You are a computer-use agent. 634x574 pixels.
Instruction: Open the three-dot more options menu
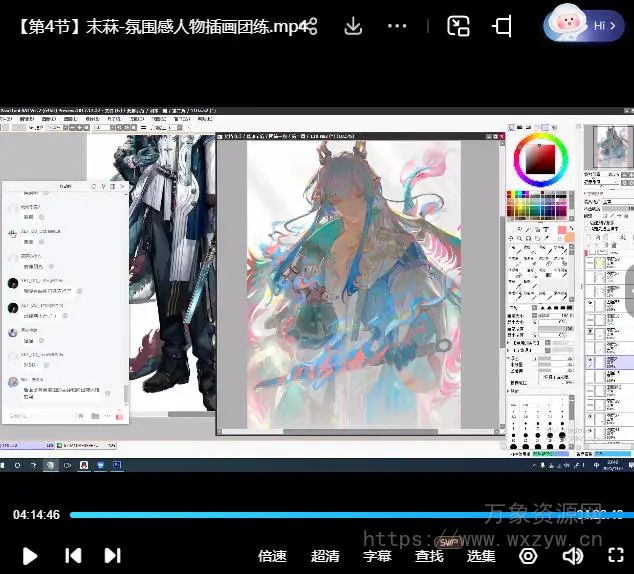coord(397,27)
